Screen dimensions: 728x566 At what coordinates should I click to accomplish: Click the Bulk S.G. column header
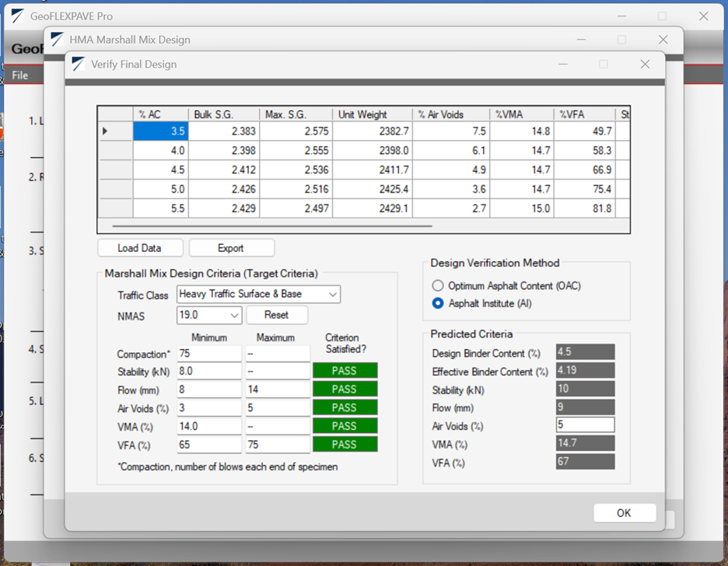[224, 114]
